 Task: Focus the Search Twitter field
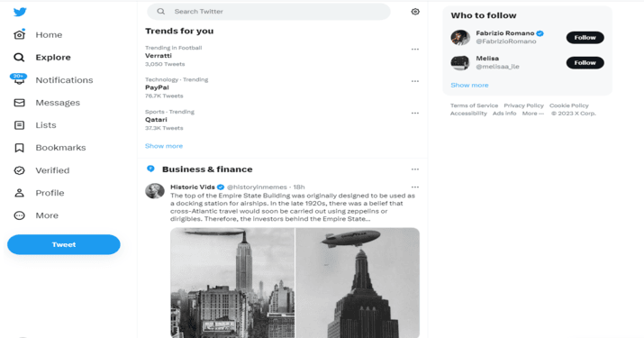(x=268, y=12)
